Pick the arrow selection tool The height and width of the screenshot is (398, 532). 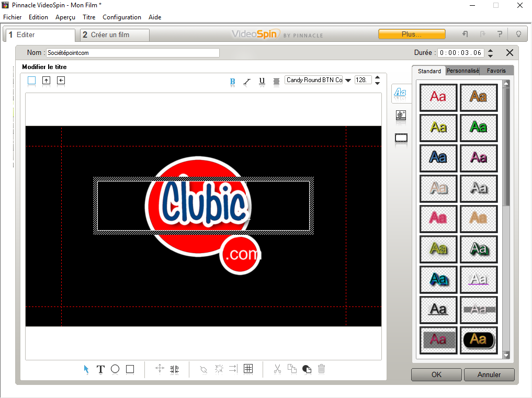coord(86,369)
